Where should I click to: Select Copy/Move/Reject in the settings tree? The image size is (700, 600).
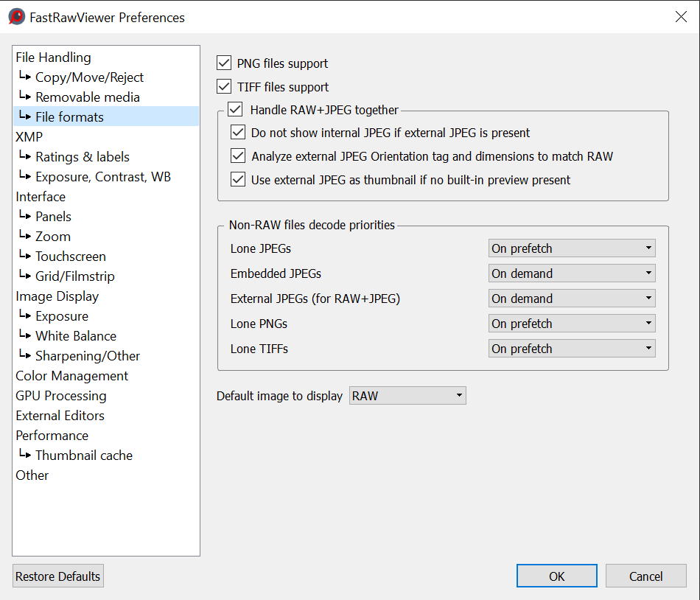(89, 77)
